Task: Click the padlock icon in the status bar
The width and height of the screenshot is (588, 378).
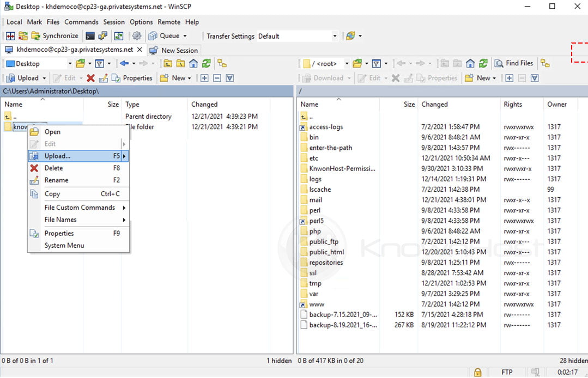Action: tap(477, 373)
